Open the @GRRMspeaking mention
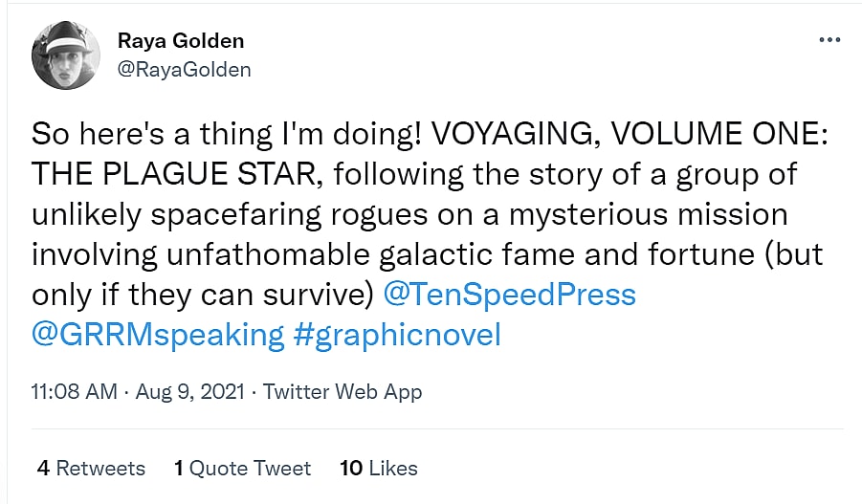 (x=158, y=335)
